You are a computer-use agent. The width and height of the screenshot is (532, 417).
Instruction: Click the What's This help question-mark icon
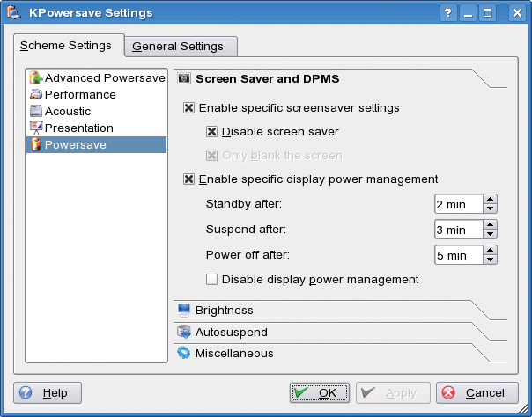(447, 13)
